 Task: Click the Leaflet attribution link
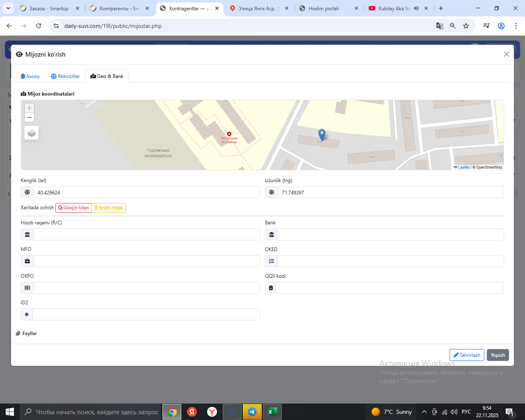463,167
